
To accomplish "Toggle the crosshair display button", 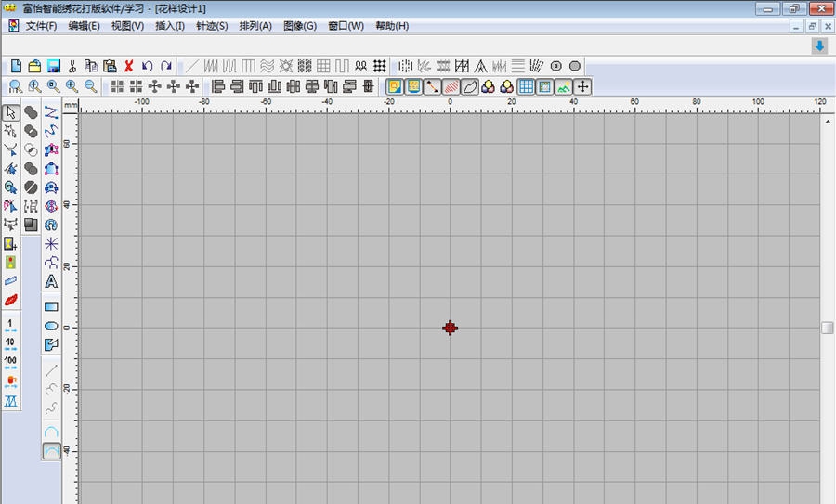I will pos(582,86).
